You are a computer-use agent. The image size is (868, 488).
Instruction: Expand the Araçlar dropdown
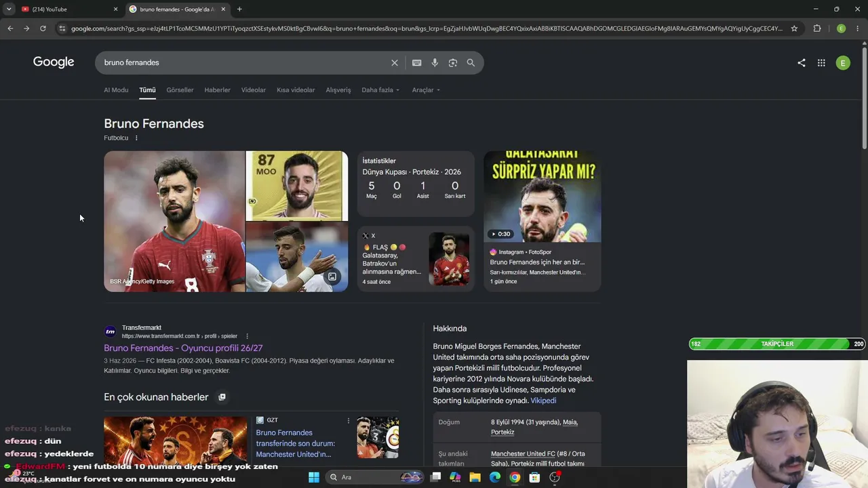click(426, 90)
